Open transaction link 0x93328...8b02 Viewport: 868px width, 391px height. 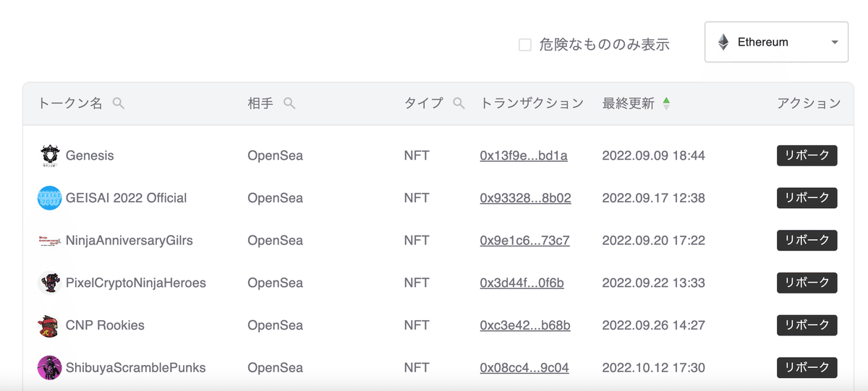525,198
